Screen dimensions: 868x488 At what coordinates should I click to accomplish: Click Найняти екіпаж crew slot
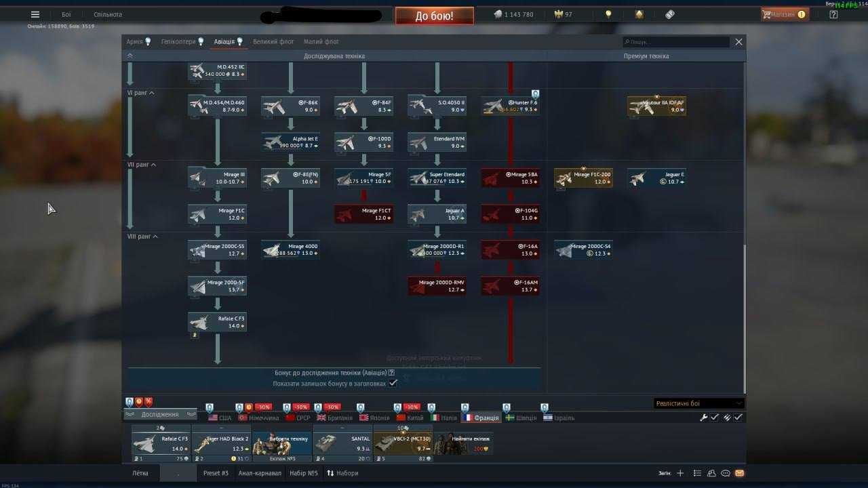click(x=462, y=444)
